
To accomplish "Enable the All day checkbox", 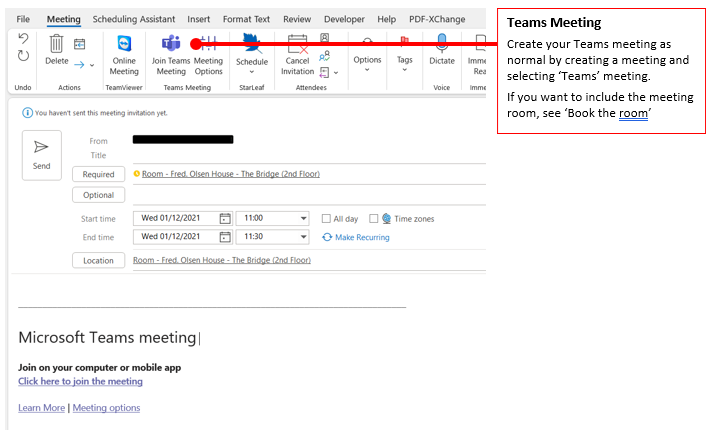I will tap(326, 218).
